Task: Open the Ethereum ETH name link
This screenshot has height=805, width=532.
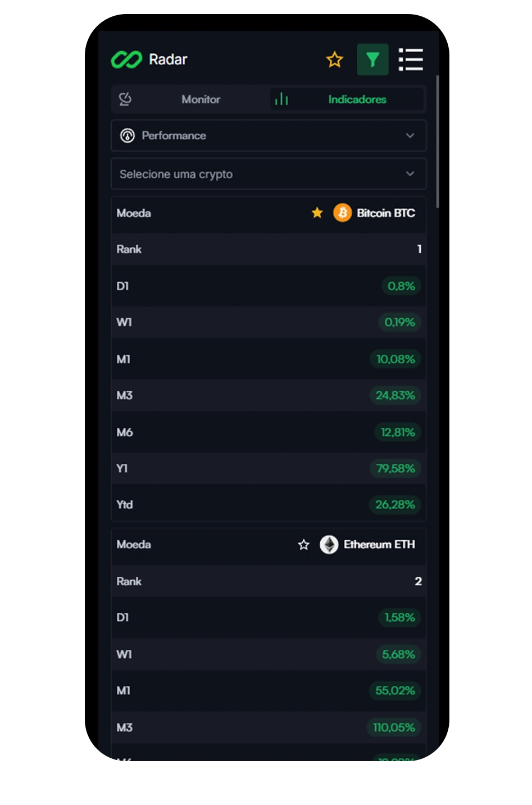Action: click(x=379, y=545)
